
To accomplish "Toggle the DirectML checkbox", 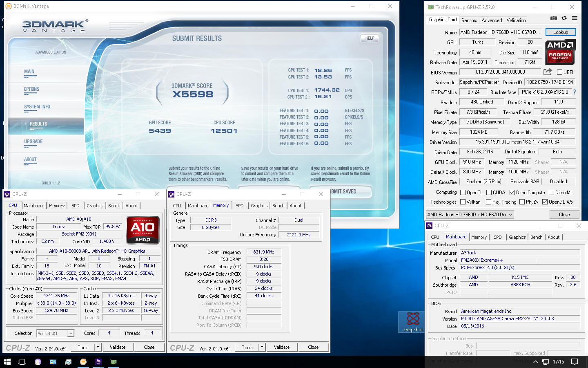I will 551,193.
